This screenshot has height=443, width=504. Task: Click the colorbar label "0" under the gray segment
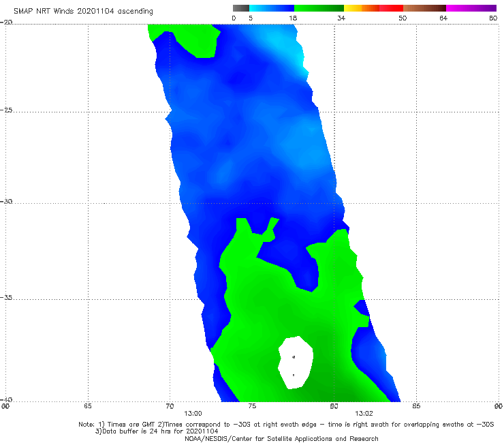tap(234, 18)
